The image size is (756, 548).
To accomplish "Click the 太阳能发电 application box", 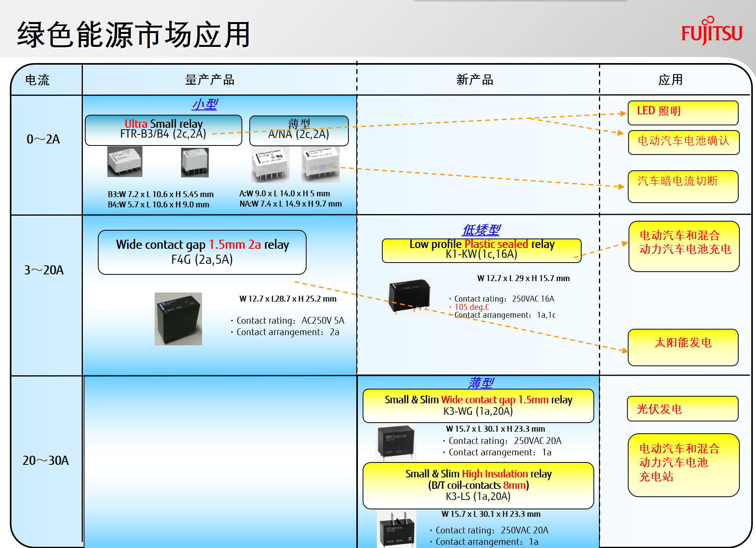I will click(683, 347).
